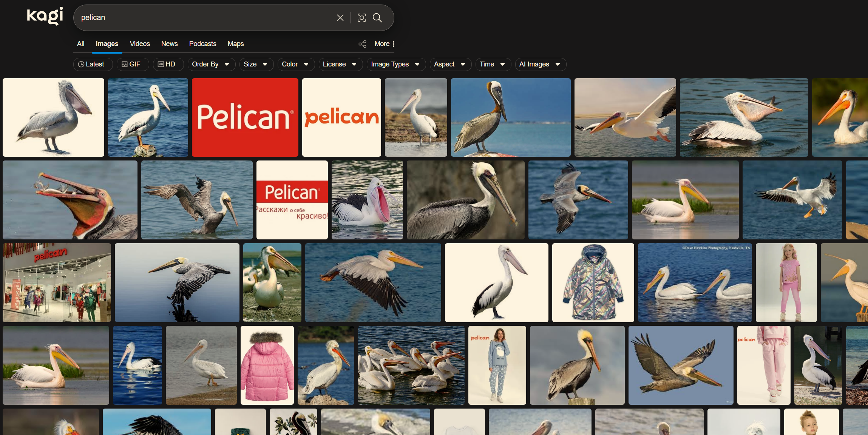Open more options via the kebab icon
This screenshot has height=435, width=868.
click(x=393, y=44)
